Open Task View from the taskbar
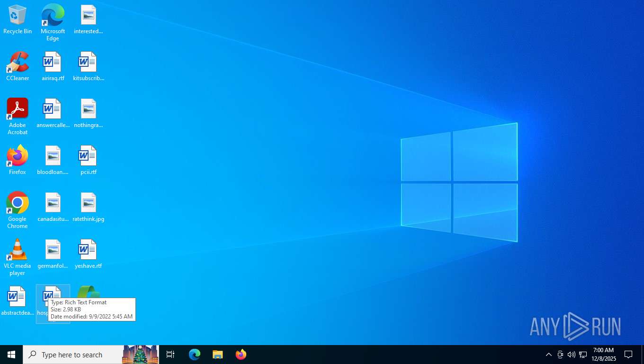Image resolution: width=644 pixels, height=364 pixels. (x=170, y=355)
